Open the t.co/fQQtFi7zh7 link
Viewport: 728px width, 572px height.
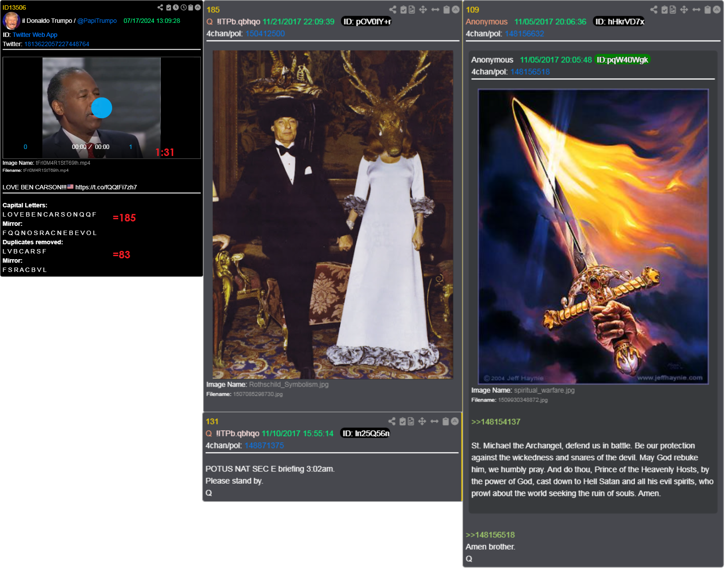[x=106, y=187]
